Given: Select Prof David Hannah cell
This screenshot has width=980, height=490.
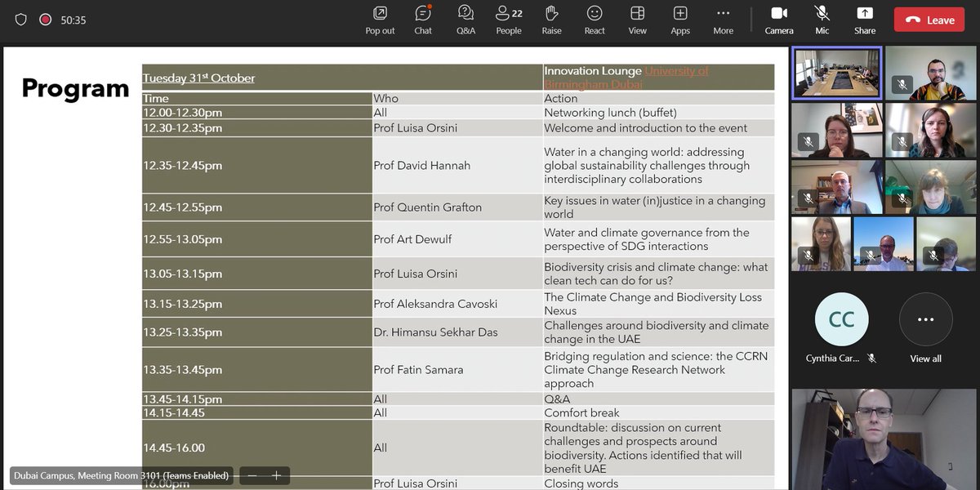Looking at the screenshot, I should click(457, 165).
